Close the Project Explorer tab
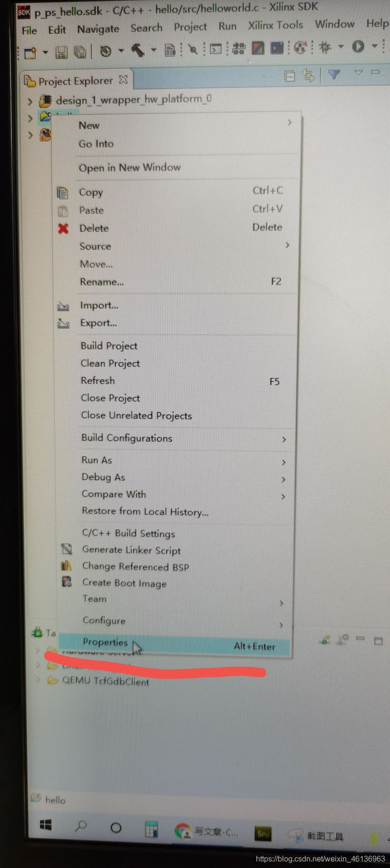Image resolution: width=390 pixels, height=868 pixels. (x=124, y=79)
